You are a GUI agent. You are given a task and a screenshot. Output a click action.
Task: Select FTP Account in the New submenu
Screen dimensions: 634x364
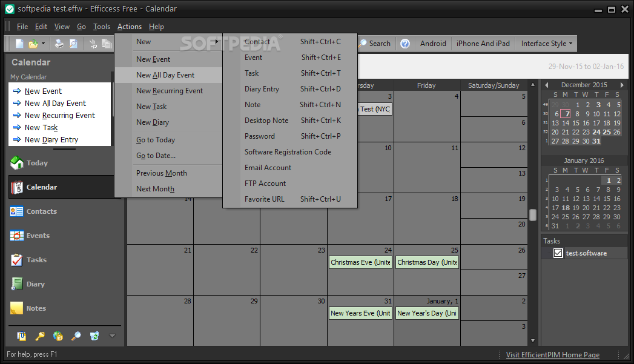290,184
